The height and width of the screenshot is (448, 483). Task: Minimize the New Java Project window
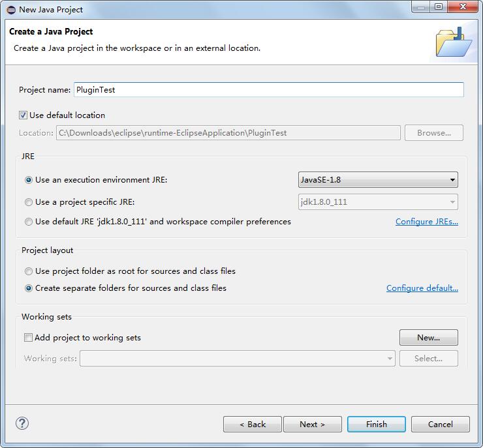421,7
